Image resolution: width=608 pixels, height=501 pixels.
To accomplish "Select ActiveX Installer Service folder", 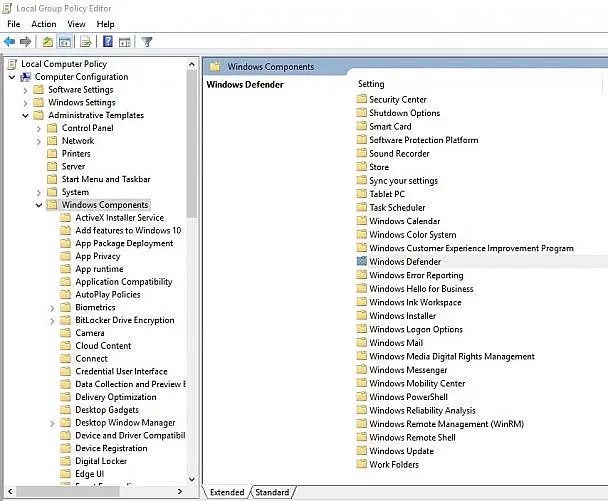I will (x=119, y=218).
